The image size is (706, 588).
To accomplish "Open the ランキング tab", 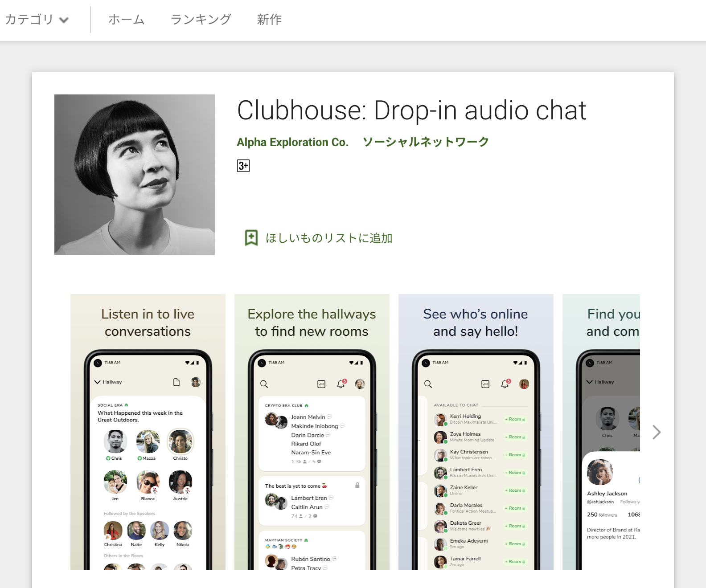I will [x=201, y=20].
